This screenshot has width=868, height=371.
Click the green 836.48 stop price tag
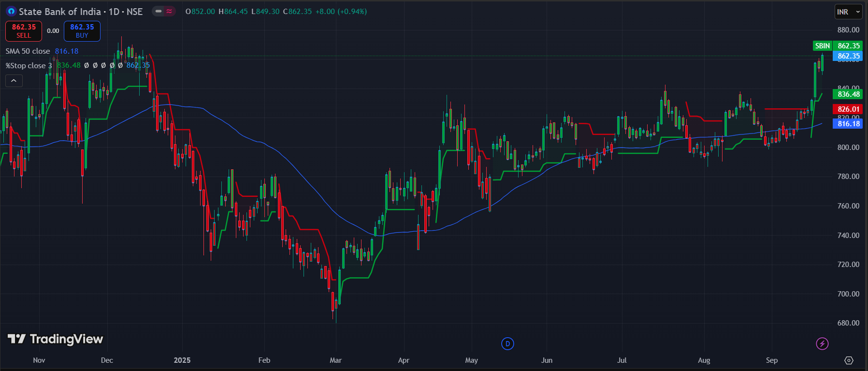point(848,94)
